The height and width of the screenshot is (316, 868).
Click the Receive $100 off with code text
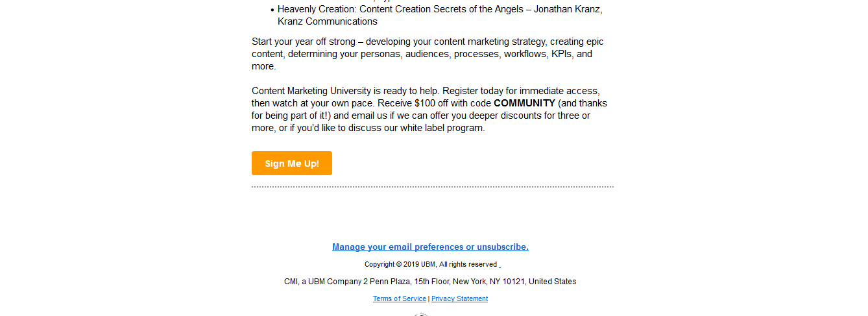pyautogui.click(x=434, y=103)
